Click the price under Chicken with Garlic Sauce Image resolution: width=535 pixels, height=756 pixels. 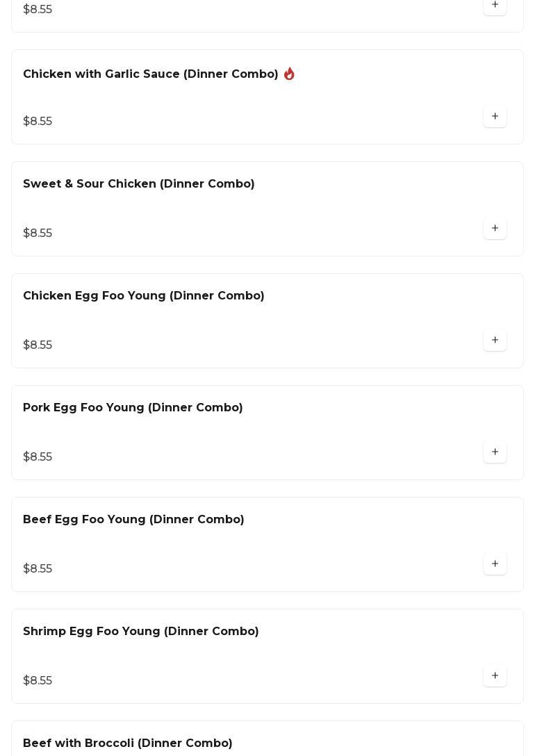click(x=38, y=122)
